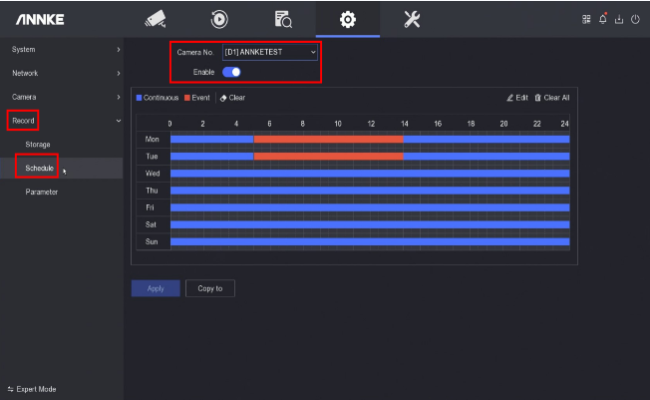650x400 pixels.
Task: Open the Parameter submenu item
Action: tap(41, 192)
